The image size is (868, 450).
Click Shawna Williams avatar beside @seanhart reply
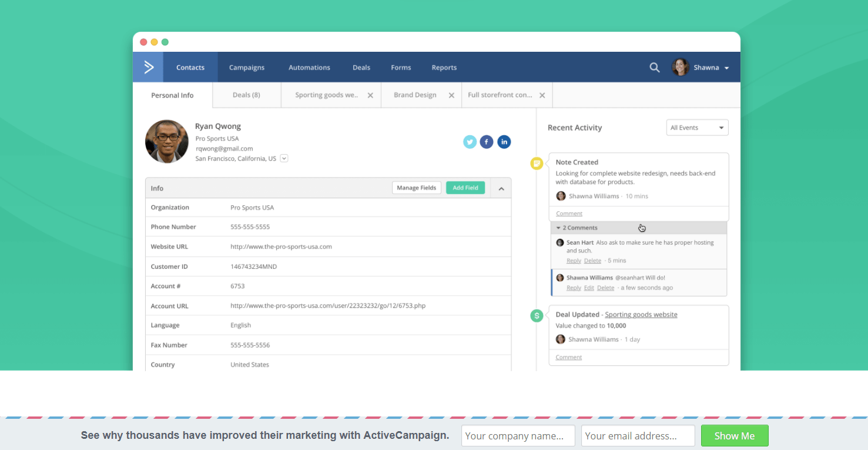560,278
